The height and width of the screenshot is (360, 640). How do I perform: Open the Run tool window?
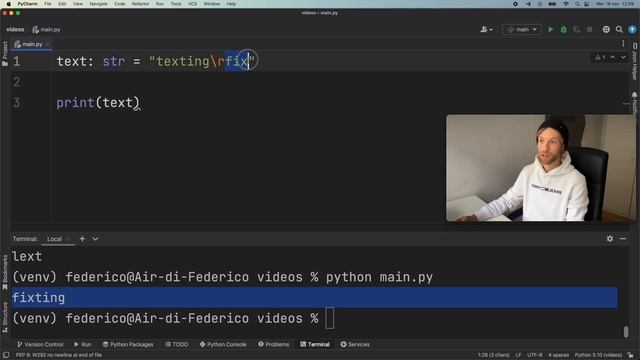(x=82, y=344)
